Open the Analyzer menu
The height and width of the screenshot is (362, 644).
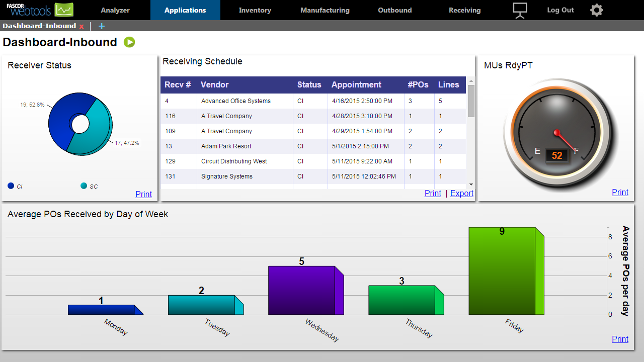(115, 10)
